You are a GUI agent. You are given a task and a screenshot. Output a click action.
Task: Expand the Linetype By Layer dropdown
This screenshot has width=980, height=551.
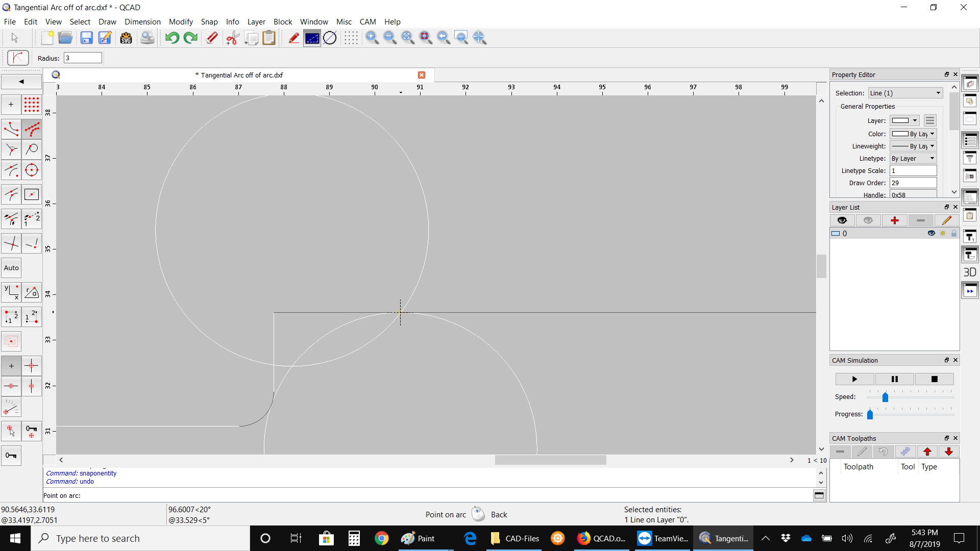pyautogui.click(x=913, y=158)
